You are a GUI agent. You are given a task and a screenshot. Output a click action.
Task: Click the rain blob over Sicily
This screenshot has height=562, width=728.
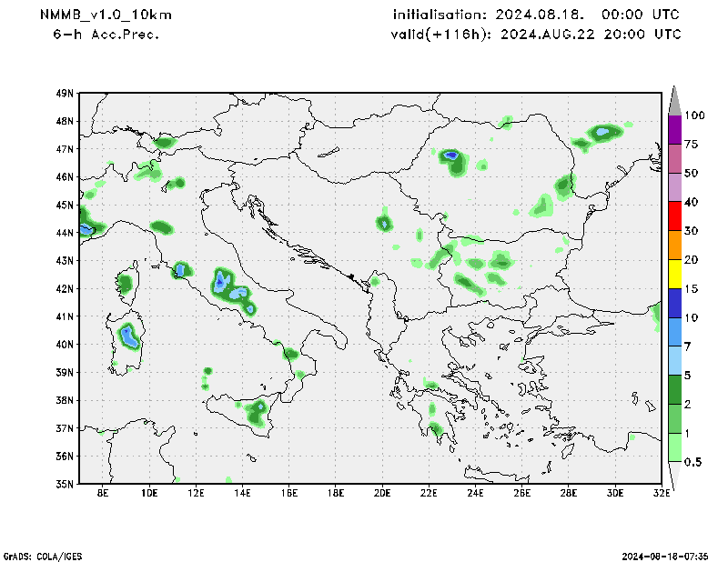tap(257, 410)
